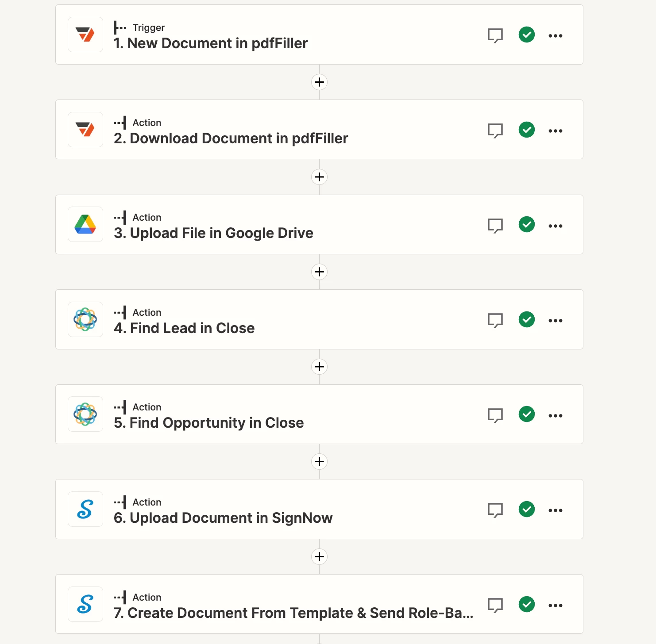Image resolution: width=656 pixels, height=644 pixels.
Task: Click SignNow icon on Upload Document step
Action: point(85,509)
